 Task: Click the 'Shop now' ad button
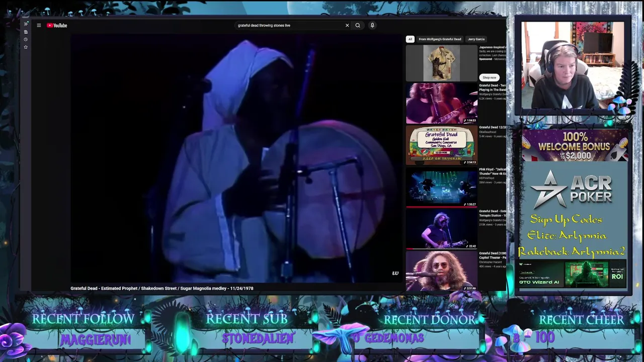(x=489, y=77)
